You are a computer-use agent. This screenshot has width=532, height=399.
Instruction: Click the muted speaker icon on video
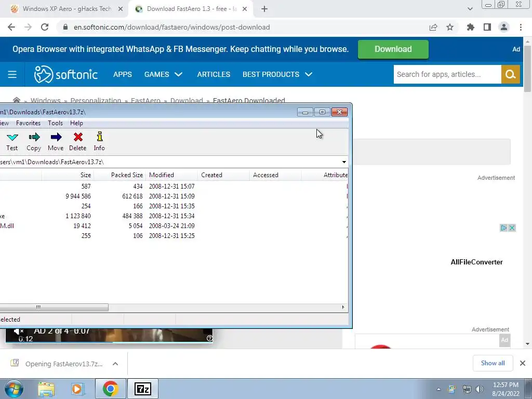(19, 331)
